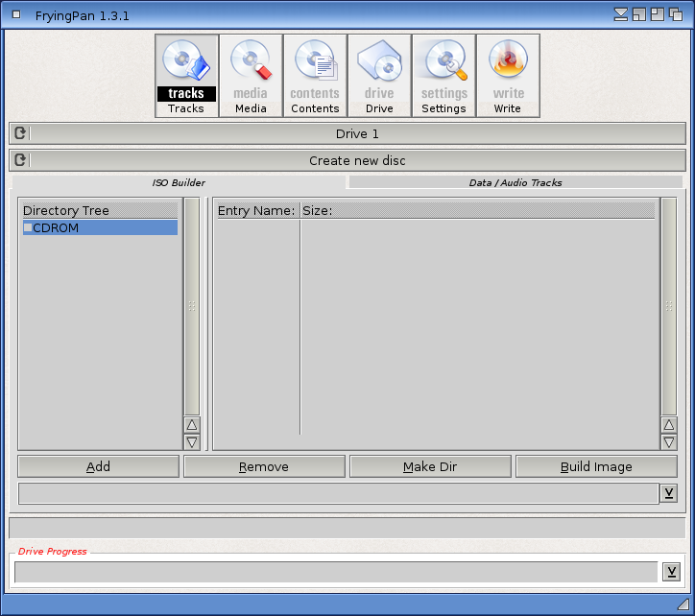Click the window resize corner gadget

pos(683,604)
